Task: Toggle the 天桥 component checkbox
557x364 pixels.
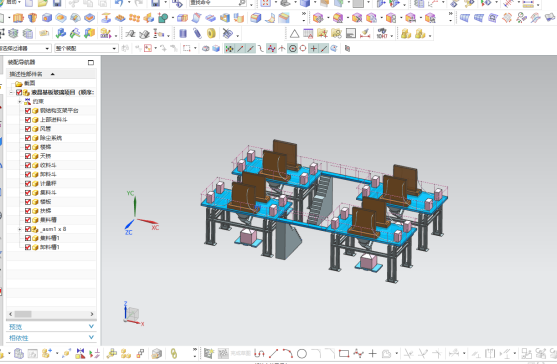Action: (x=28, y=156)
